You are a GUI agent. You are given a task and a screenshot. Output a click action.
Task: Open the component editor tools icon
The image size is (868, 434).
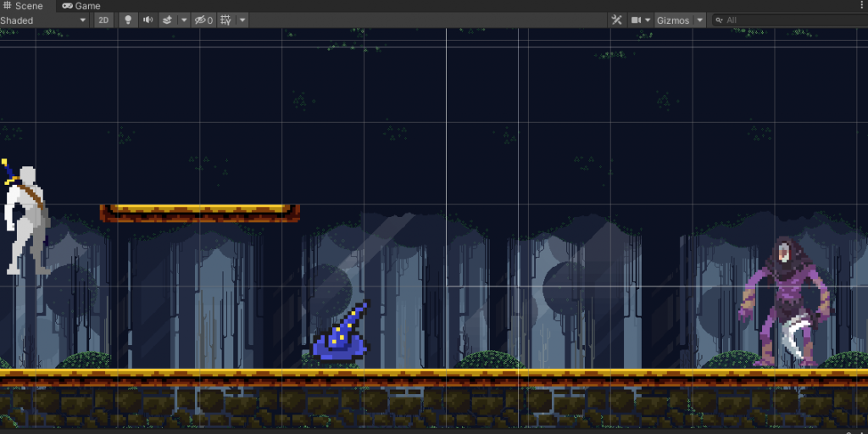tap(616, 20)
